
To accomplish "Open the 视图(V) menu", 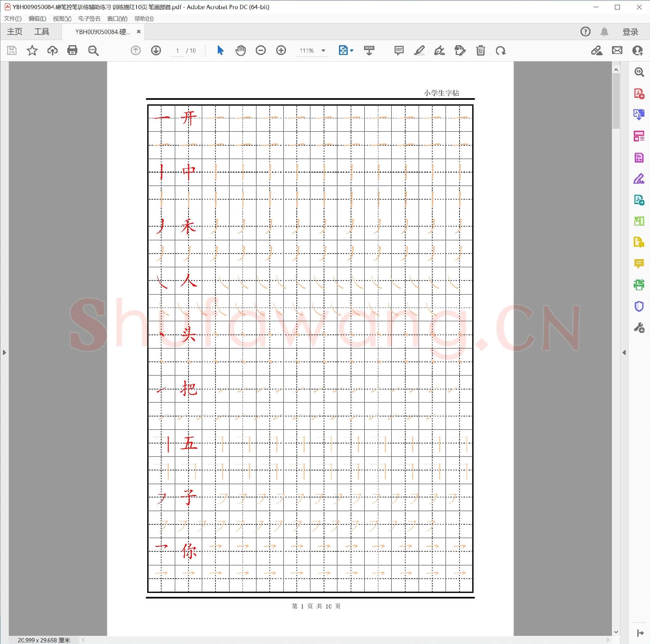I will tap(62, 19).
